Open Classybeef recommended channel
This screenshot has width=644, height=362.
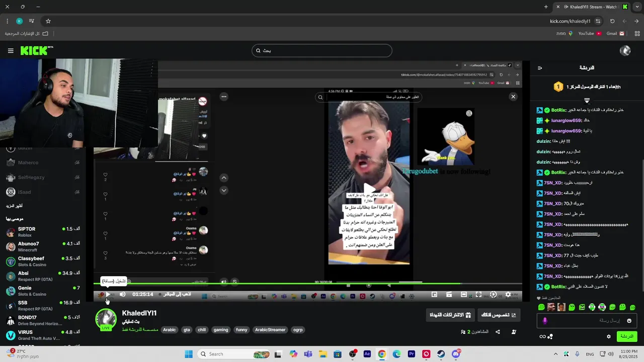point(43,261)
